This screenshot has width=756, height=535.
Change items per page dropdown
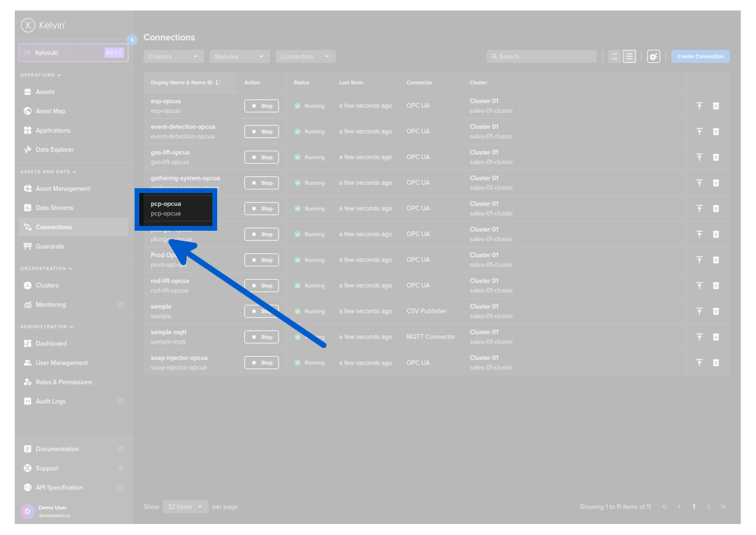(x=185, y=507)
